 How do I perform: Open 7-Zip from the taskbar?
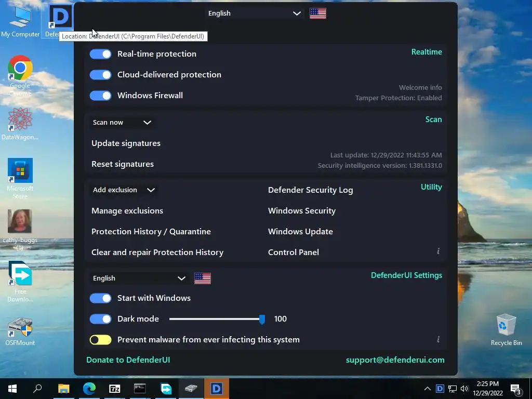coord(115,389)
